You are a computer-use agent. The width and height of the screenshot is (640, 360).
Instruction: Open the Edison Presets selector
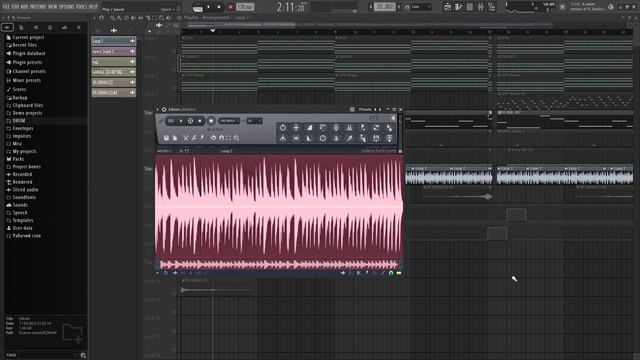point(365,109)
